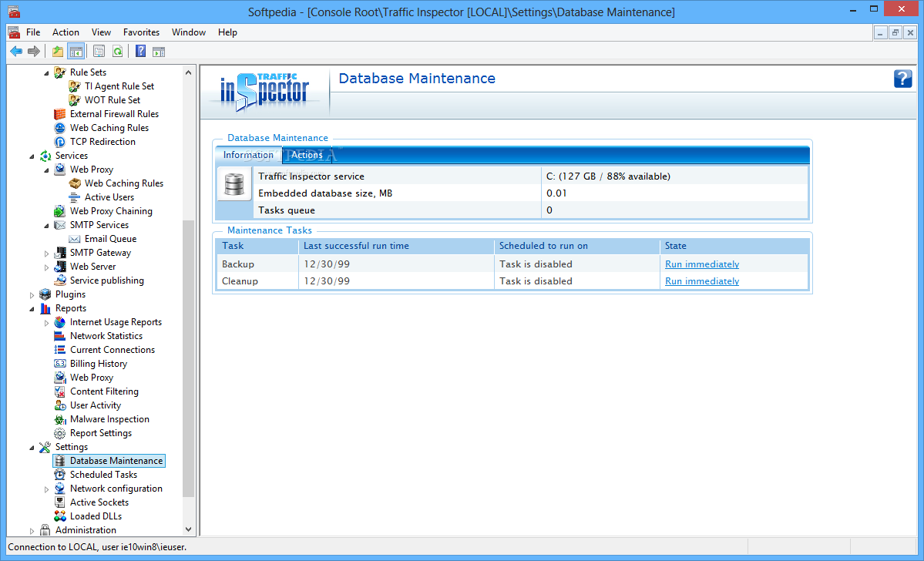Open the large help icon beside Database Maintenance title
The width and height of the screenshot is (924, 561).
(x=902, y=79)
